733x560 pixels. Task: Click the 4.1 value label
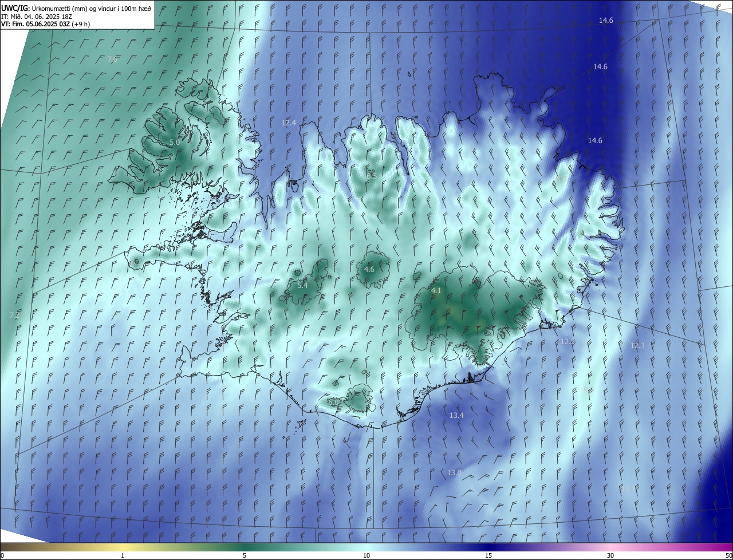[436, 291]
